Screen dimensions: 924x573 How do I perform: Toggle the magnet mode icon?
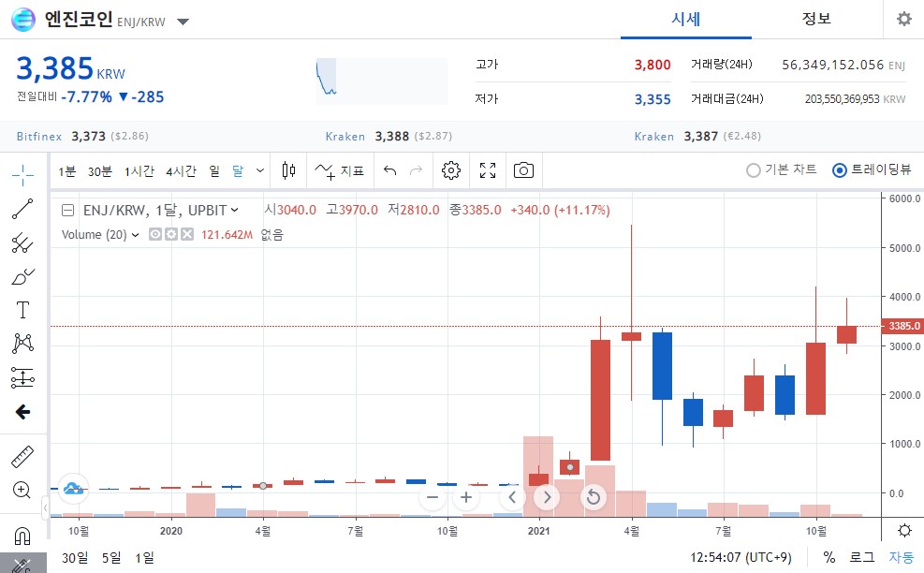[22, 536]
